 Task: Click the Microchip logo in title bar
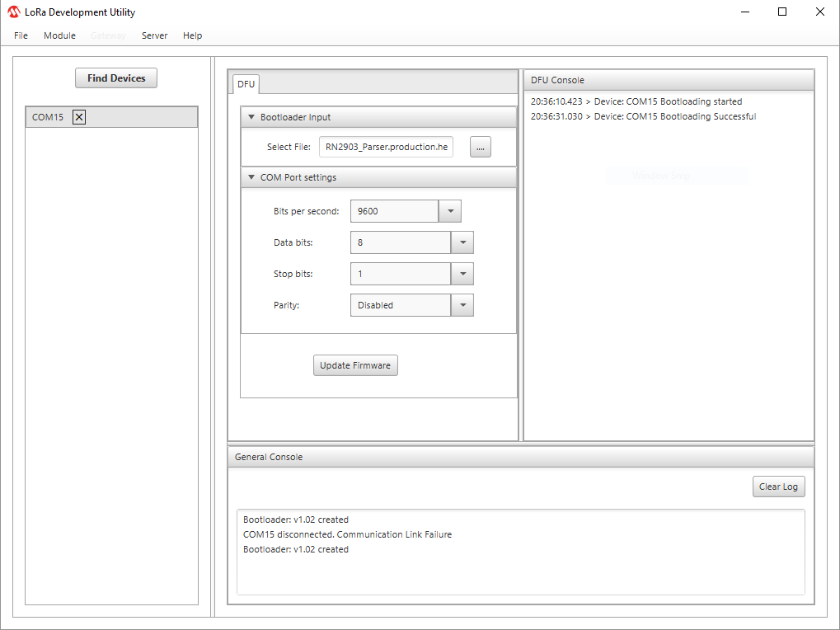pyautogui.click(x=13, y=12)
